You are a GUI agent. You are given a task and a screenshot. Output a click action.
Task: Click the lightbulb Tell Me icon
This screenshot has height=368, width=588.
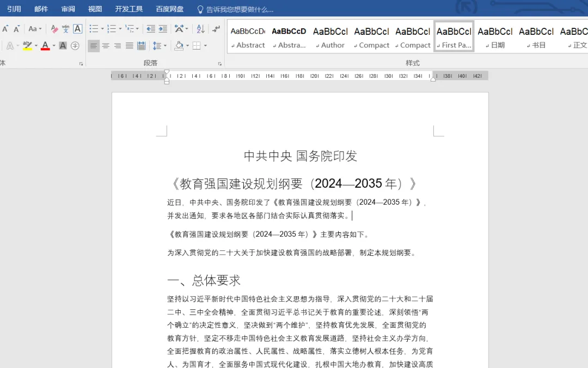tap(200, 9)
